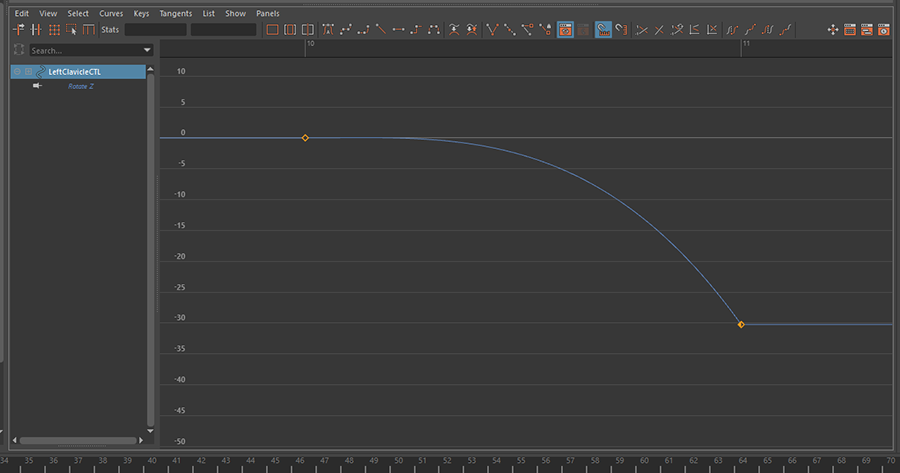Open the Search field dropdown arrow
The image size is (900, 473).
[147, 50]
